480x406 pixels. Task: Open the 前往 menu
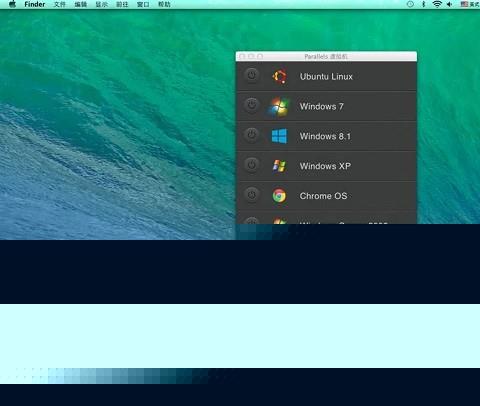(x=122, y=4)
